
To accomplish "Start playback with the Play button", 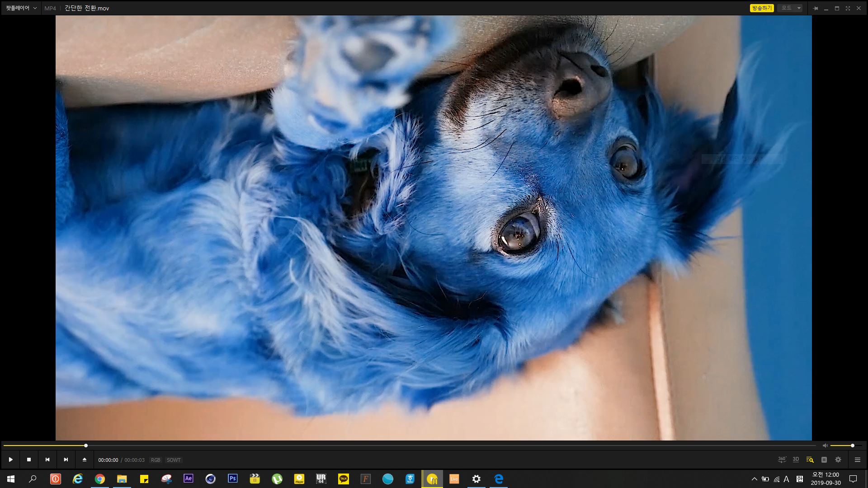I will point(11,460).
